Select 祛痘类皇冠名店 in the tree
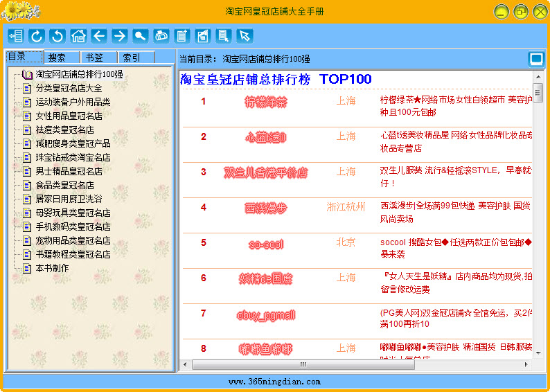 click(x=65, y=130)
